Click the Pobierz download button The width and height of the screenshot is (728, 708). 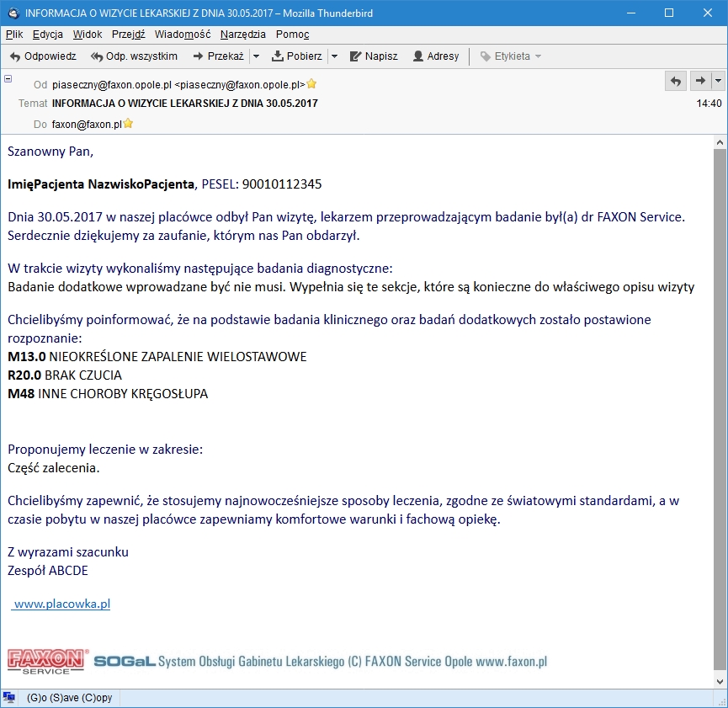[297, 56]
